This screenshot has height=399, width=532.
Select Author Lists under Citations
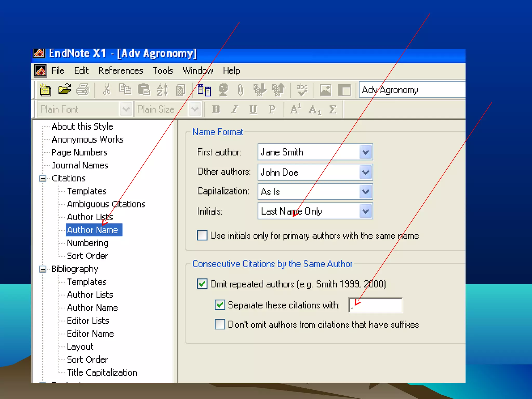90,217
